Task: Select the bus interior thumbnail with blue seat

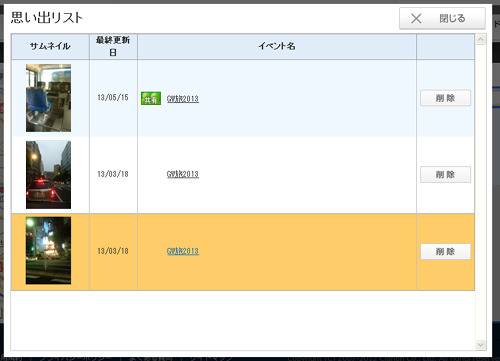Action: (x=48, y=98)
